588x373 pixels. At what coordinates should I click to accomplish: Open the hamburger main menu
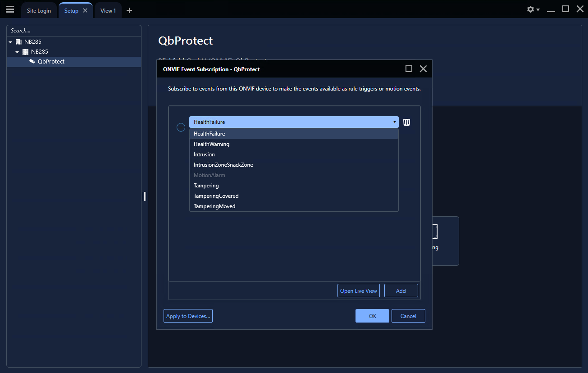click(10, 9)
